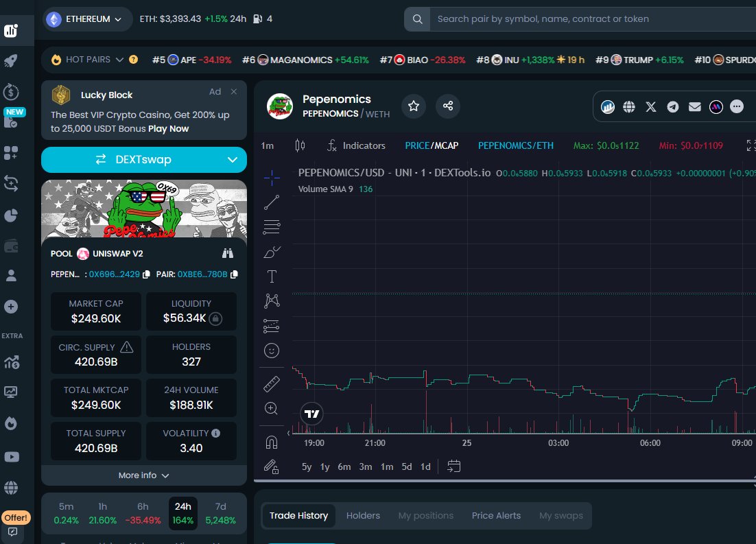Add Pepenomics to favorites with star

pyautogui.click(x=414, y=106)
